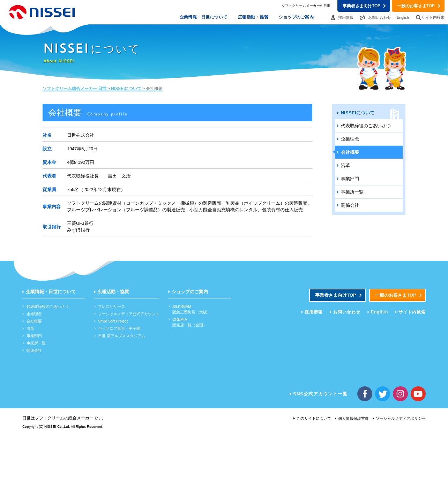
Task: Open CREMIA 販売店一覧 link
Action: tap(189, 323)
